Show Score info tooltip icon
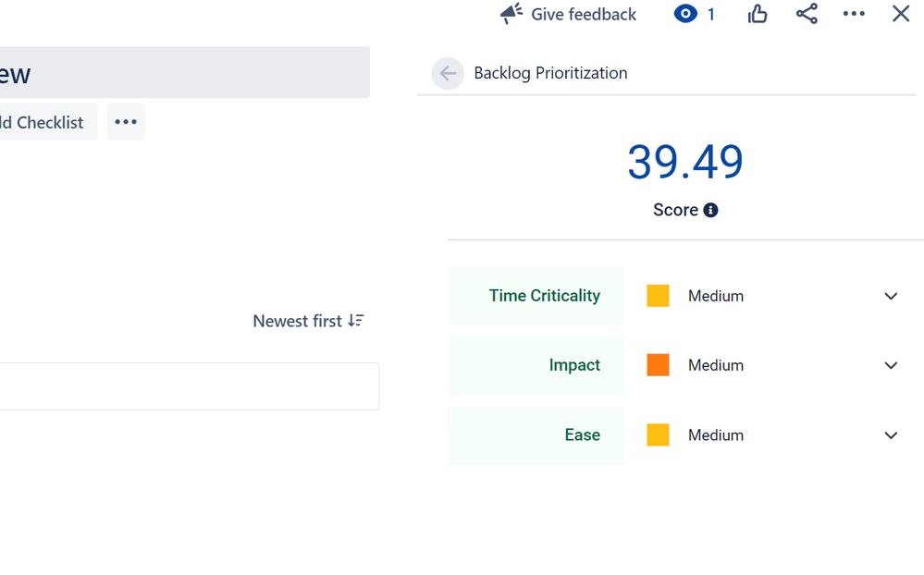 pos(710,211)
